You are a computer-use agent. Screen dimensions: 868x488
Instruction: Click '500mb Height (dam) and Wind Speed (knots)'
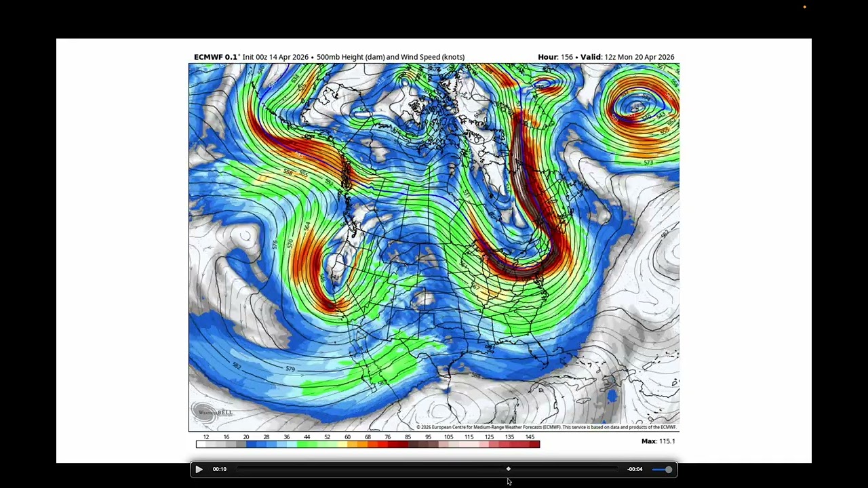(x=391, y=57)
